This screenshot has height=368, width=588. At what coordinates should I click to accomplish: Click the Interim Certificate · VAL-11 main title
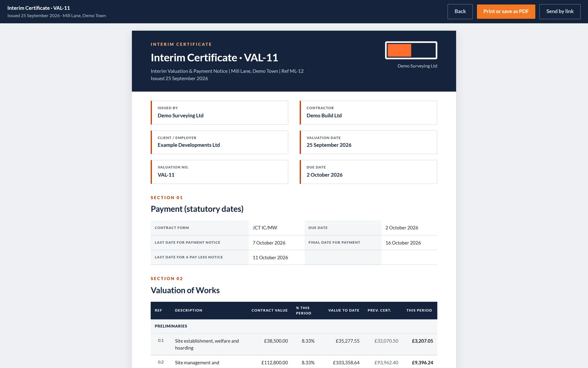(x=214, y=58)
